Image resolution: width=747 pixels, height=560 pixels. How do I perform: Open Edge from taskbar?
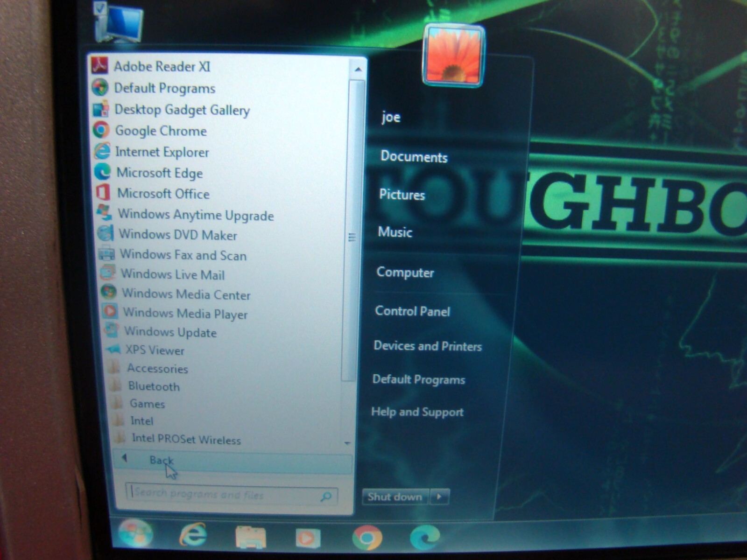(x=424, y=537)
